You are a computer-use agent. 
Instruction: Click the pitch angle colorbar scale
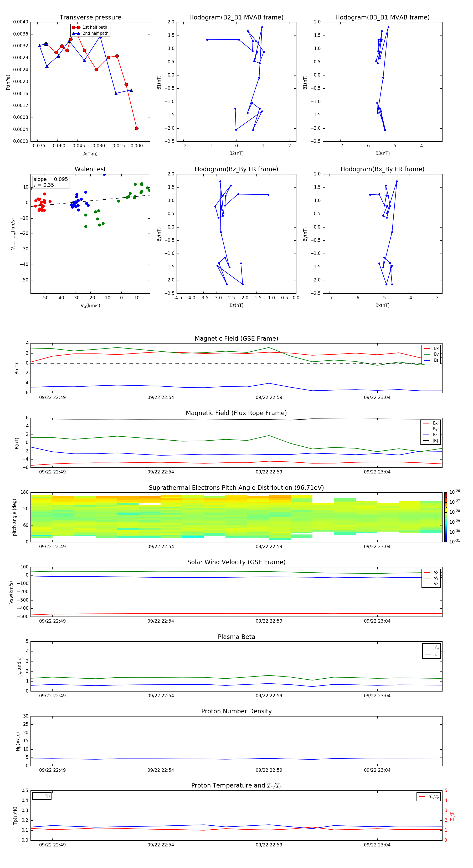[x=446, y=517]
